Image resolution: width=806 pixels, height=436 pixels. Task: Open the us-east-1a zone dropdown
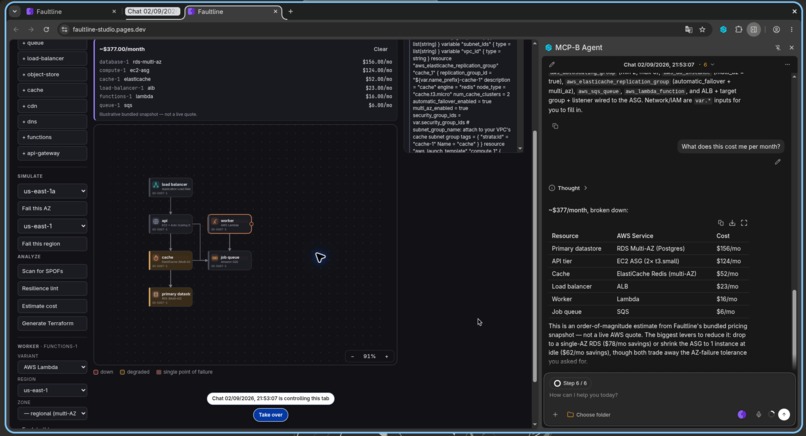pos(52,191)
